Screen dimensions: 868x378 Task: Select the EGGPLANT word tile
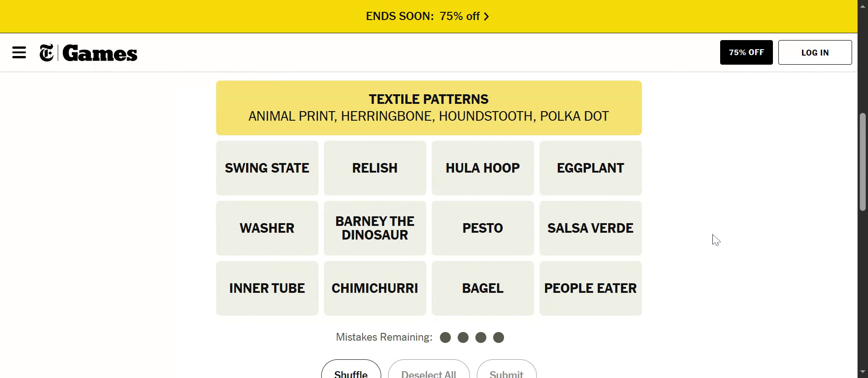click(590, 168)
